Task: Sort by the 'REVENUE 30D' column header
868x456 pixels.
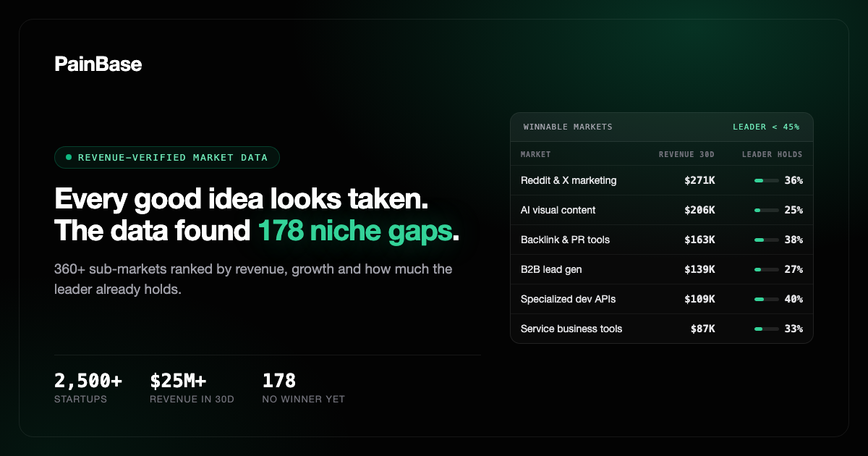Action: click(x=686, y=154)
